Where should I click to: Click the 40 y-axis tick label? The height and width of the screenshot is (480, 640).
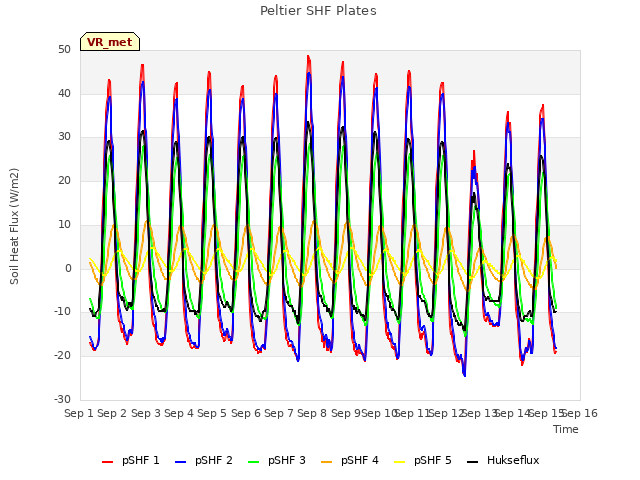tap(64, 93)
